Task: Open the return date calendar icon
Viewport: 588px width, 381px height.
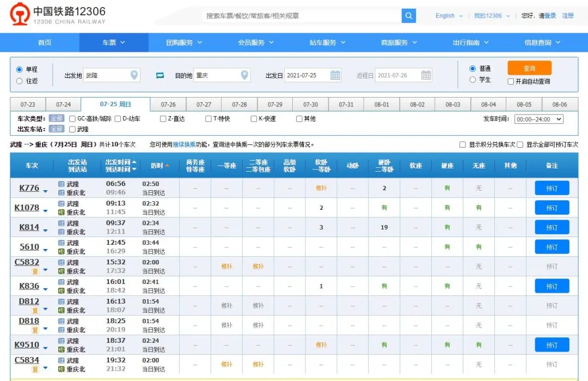Action: (x=426, y=75)
